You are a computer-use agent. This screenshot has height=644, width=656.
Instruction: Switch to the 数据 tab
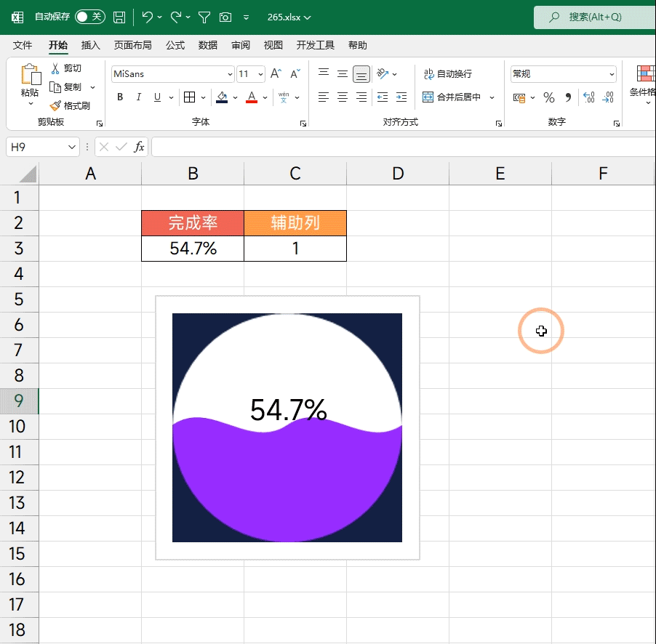(x=208, y=45)
